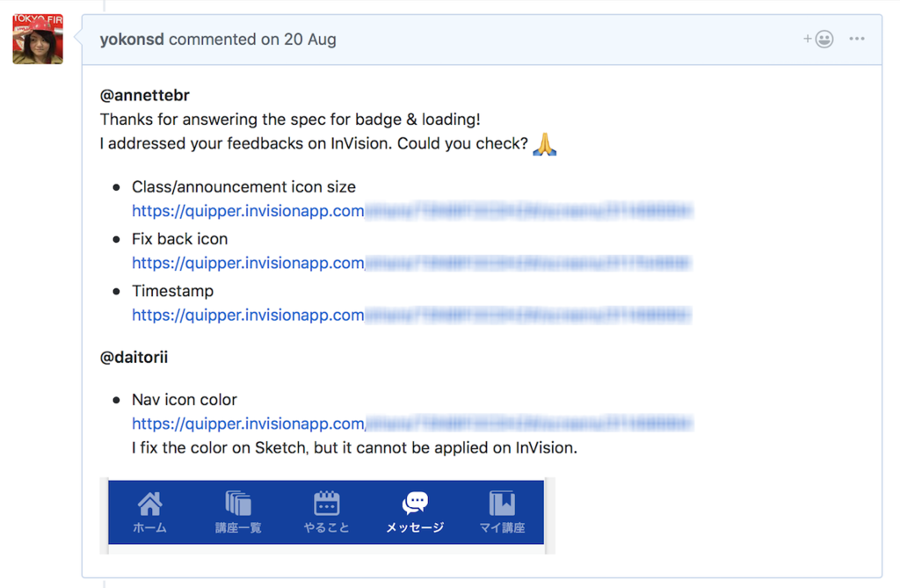This screenshot has width=900, height=588.
Task: Click the calendar (やること) to-do icon
Action: click(x=326, y=503)
